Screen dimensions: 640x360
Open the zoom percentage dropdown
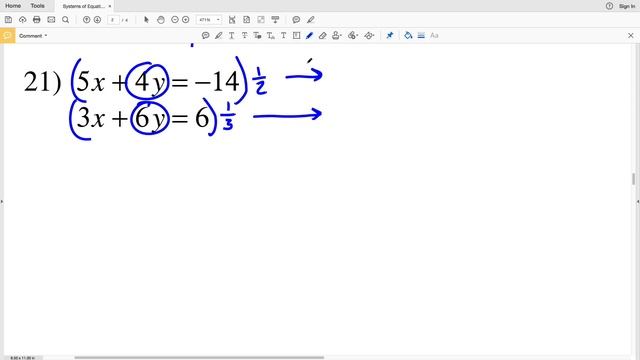tap(218, 20)
